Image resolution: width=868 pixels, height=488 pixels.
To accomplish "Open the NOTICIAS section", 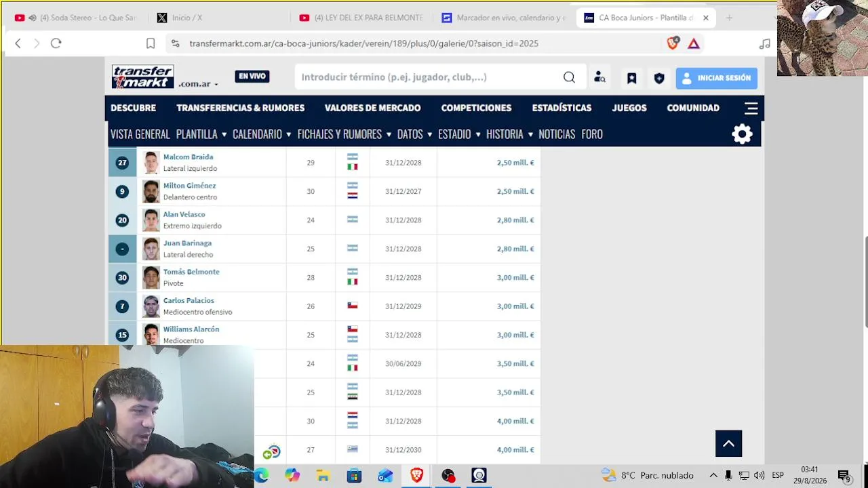I will click(557, 134).
